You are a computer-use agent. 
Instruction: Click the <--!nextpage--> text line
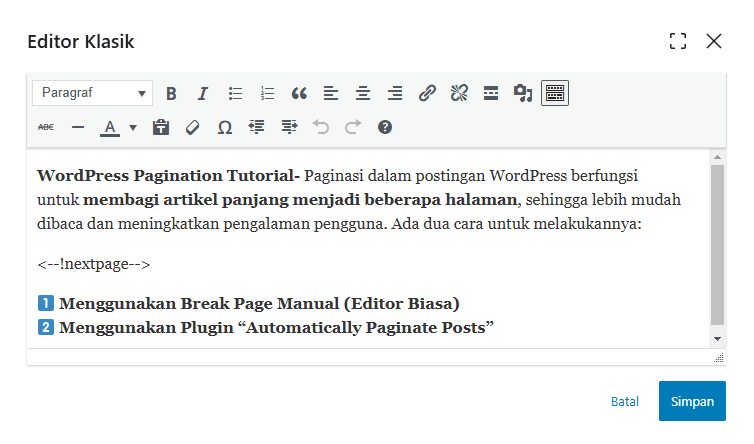[94, 264]
